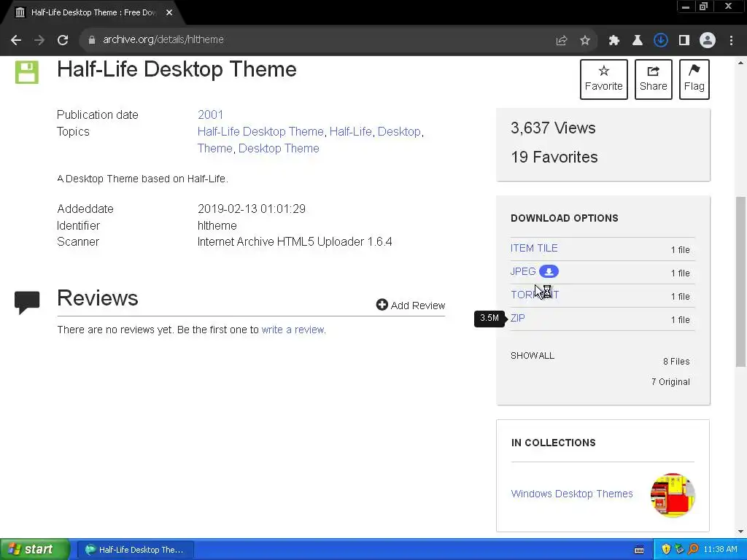Follow the write a review link
The width and height of the screenshot is (747, 560).
(x=293, y=330)
